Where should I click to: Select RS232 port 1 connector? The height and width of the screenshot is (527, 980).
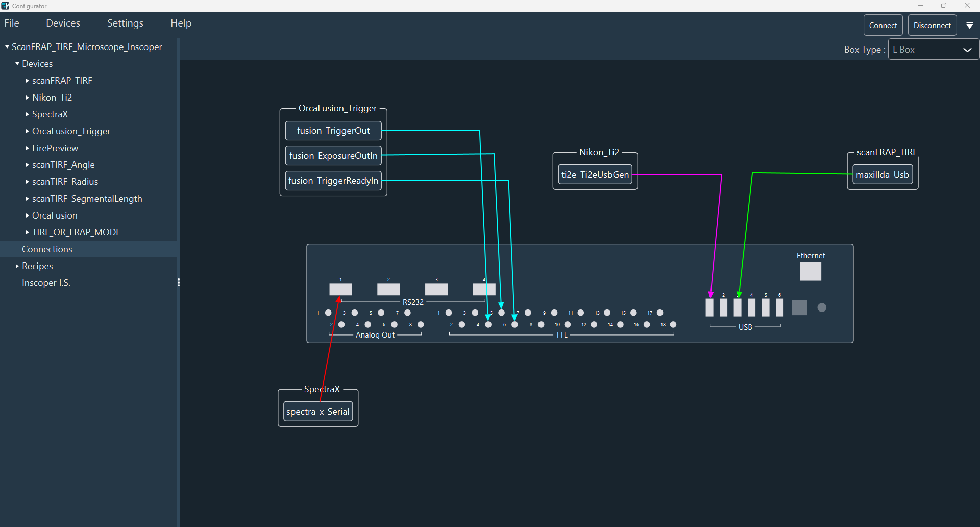point(340,289)
